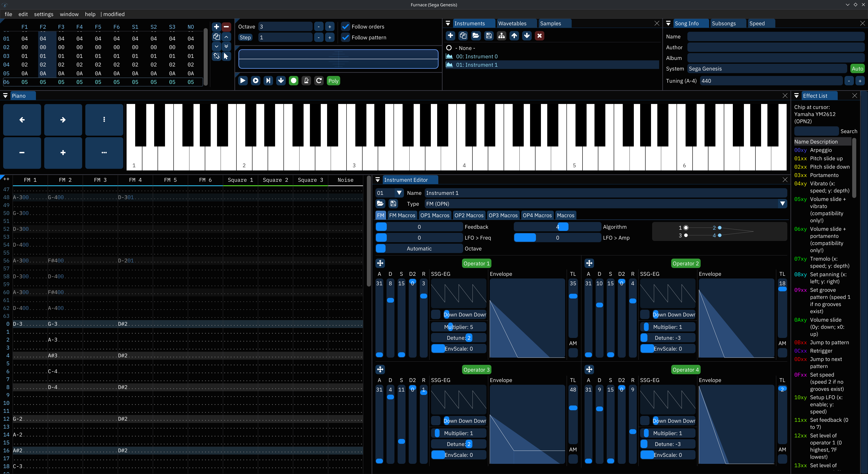Enable SSG-EG checkbox for Operator 1
This screenshot has width=868, height=474.
436,314
